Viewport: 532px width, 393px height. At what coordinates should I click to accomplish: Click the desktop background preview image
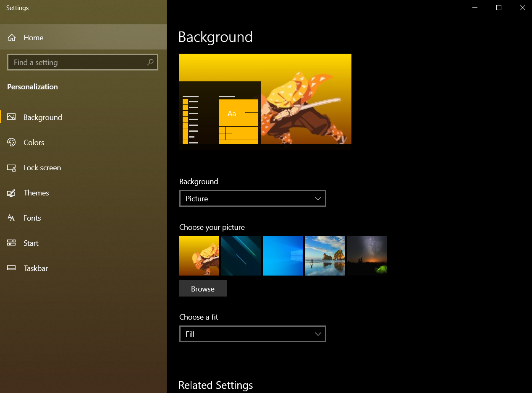(x=265, y=102)
